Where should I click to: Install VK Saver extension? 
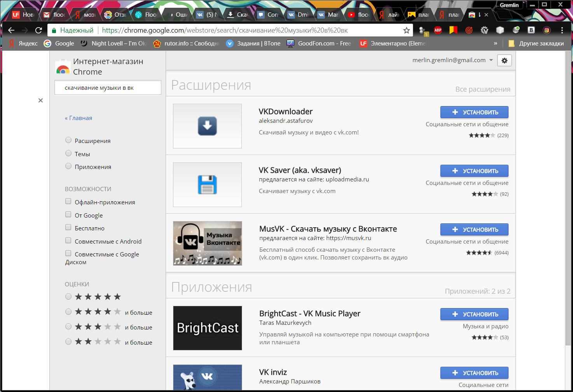(x=474, y=171)
